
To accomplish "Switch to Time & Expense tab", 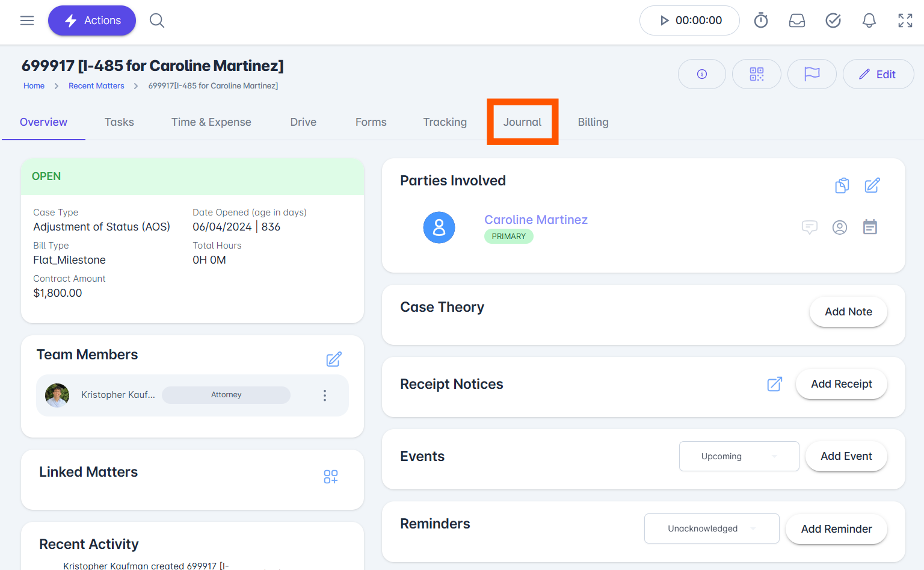I will (x=211, y=122).
